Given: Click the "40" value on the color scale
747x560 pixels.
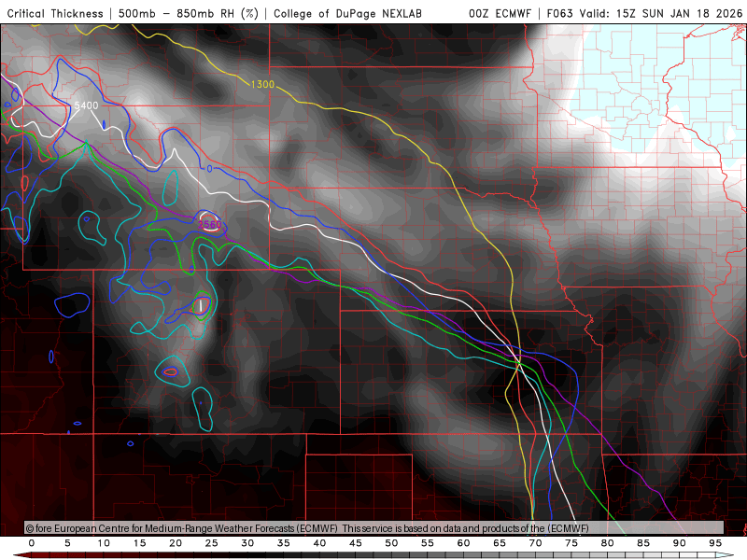Looking at the screenshot, I should pos(319,543).
